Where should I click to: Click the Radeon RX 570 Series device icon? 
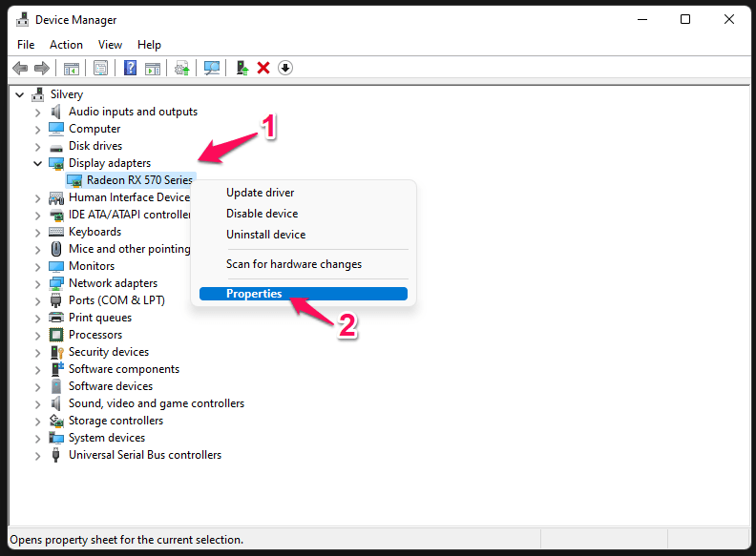[74, 180]
